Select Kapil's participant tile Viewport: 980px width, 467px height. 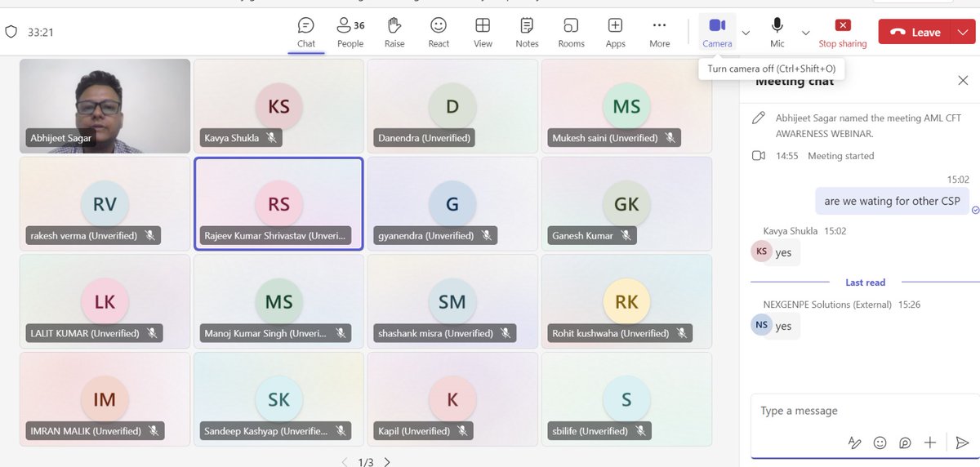452,398
